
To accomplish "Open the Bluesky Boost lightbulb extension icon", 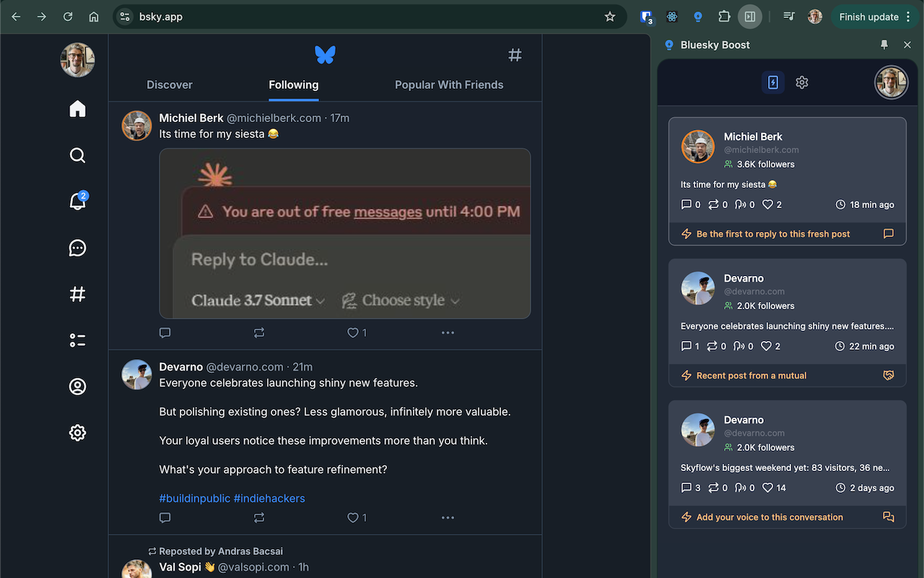I will 698,17.
